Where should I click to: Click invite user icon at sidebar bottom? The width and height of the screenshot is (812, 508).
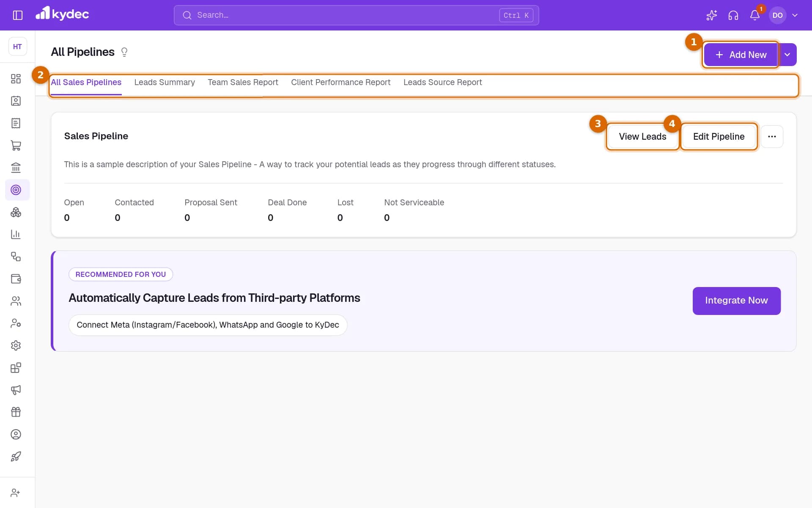[15, 493]
